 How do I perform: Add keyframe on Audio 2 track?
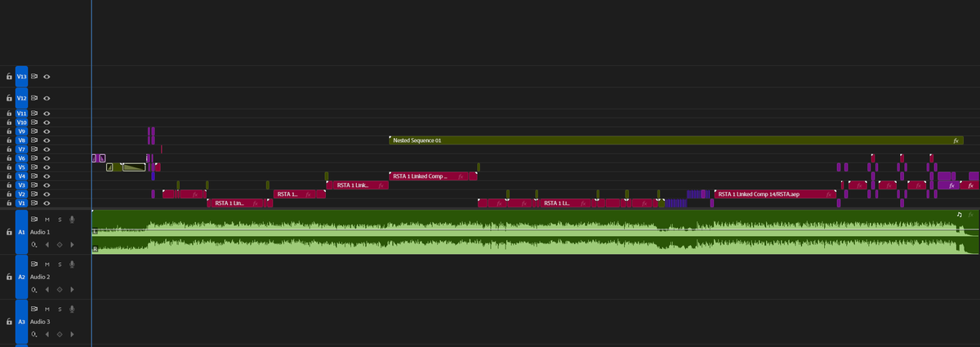tap(60, 290)
